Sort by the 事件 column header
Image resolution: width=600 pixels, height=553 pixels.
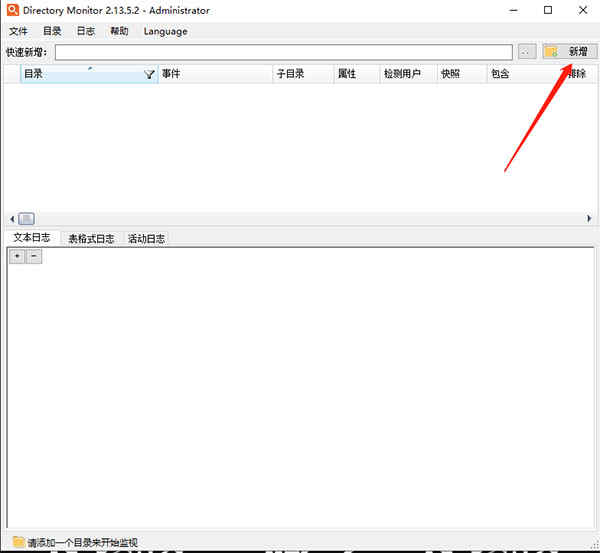click(215, 74)
